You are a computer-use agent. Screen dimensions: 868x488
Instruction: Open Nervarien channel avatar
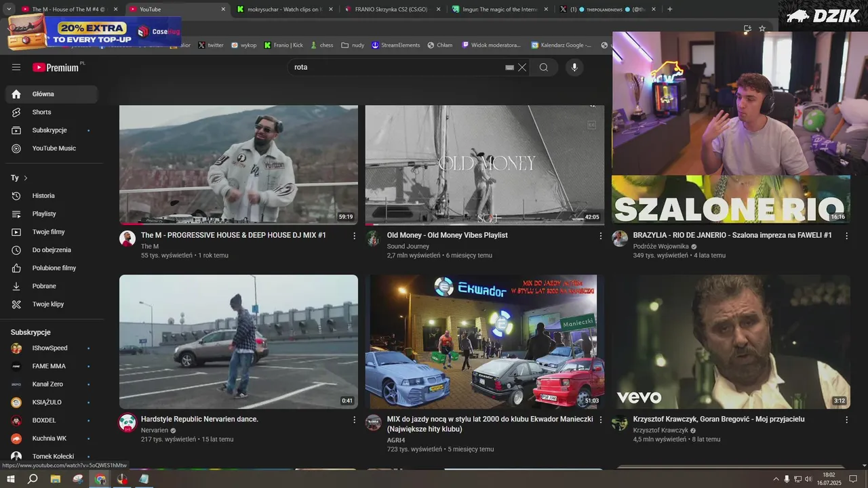(127, 423)
